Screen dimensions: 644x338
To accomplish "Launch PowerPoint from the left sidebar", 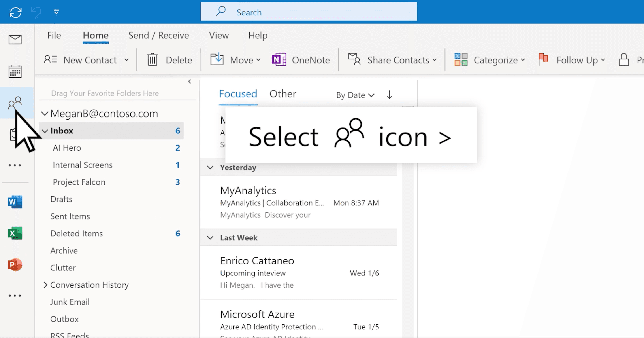I will coord(15,265).
